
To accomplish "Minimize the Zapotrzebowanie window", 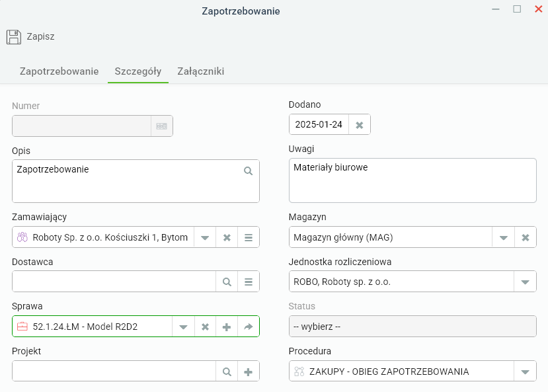I will click(496, 9).
